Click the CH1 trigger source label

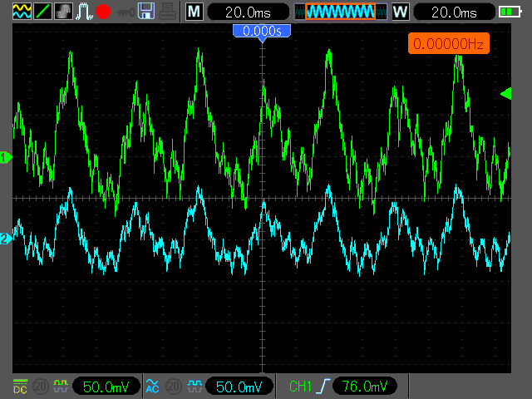pos(299,387)
